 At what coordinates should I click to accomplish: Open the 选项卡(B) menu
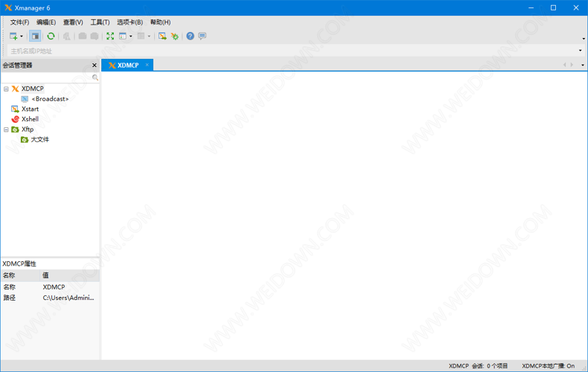coord(130,22)
